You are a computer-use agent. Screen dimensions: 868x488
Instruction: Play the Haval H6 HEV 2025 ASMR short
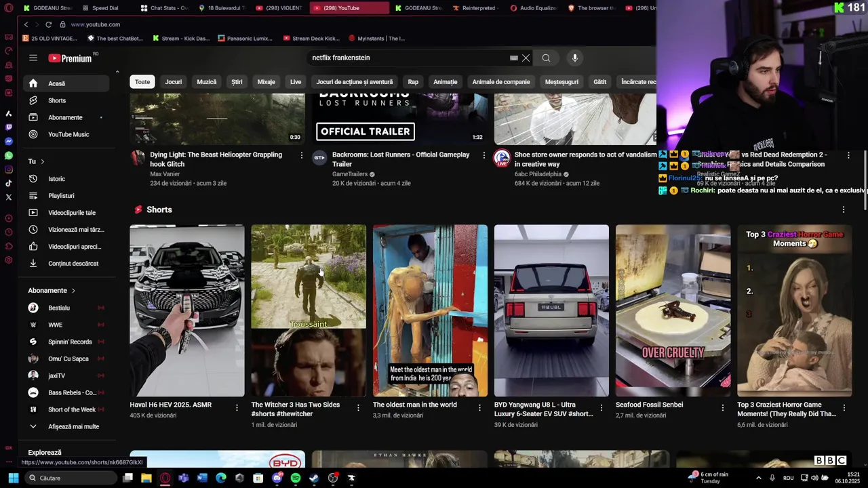tap(187, 310)
